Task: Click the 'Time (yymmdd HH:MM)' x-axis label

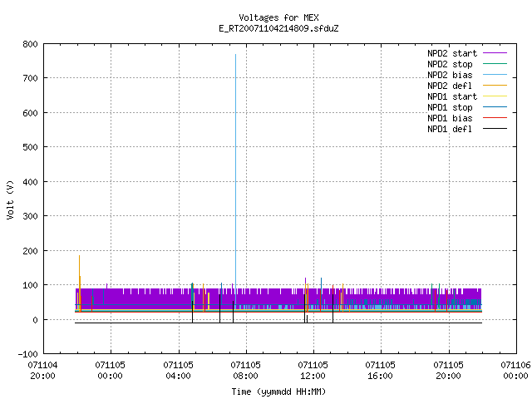Action: 278,392
